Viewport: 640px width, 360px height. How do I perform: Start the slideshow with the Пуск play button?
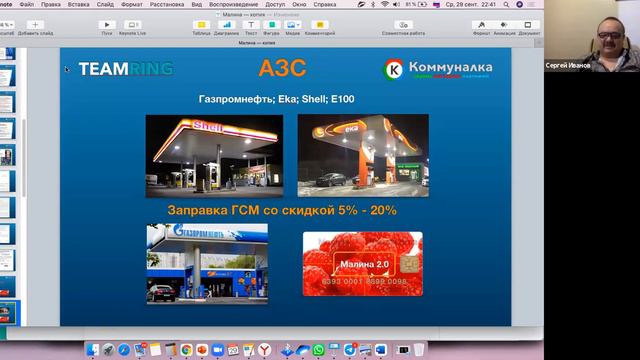click(x=107, y=25)
